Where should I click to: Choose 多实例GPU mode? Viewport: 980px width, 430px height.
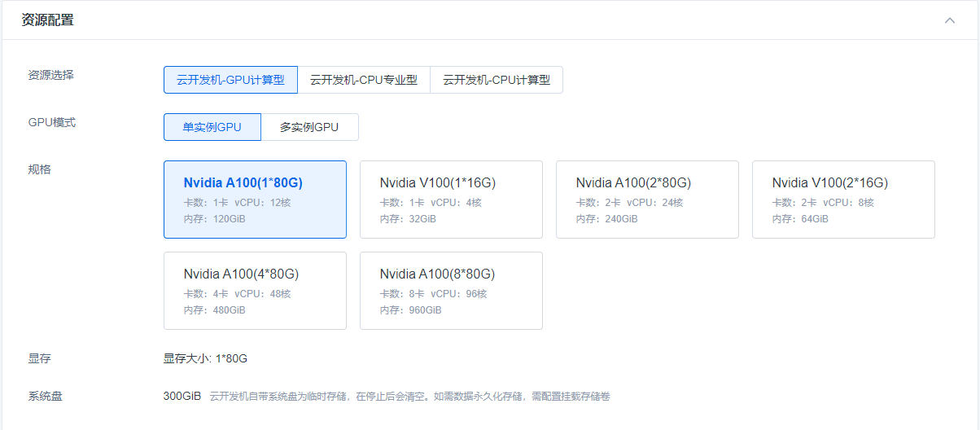[309, 127]
